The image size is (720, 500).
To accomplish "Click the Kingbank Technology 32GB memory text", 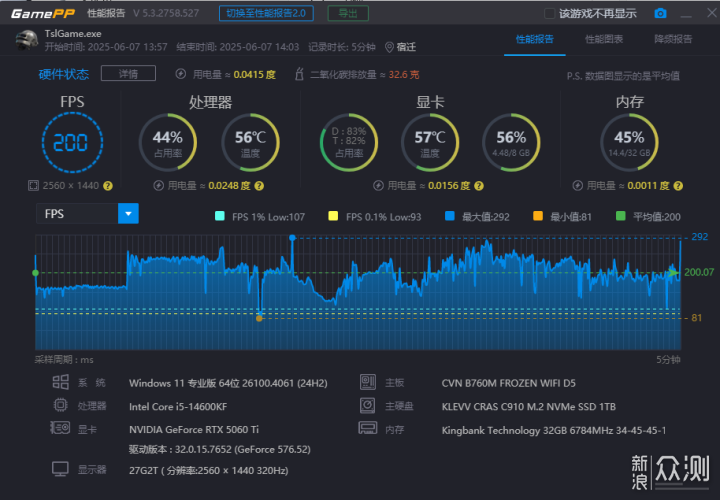I will (x=553, y=430).
